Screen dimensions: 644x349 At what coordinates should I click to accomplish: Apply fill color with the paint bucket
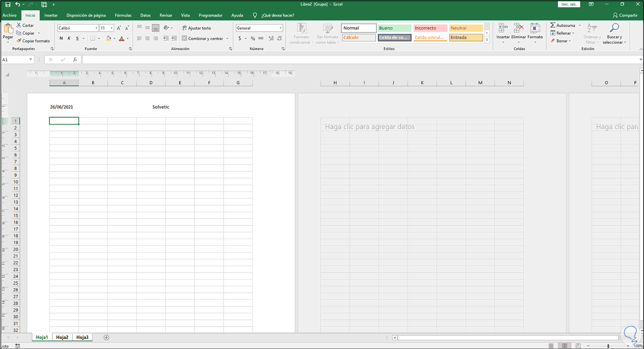point(109,38)
